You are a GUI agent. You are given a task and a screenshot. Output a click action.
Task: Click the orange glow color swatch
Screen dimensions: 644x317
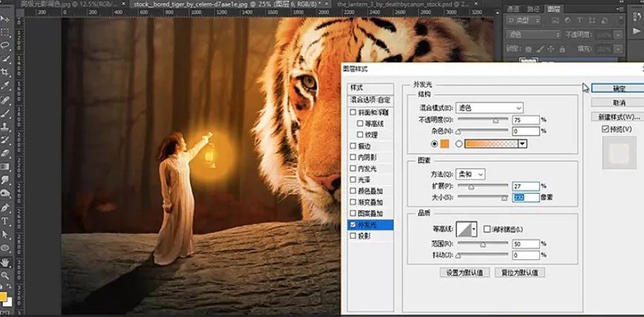coord(445,144)
